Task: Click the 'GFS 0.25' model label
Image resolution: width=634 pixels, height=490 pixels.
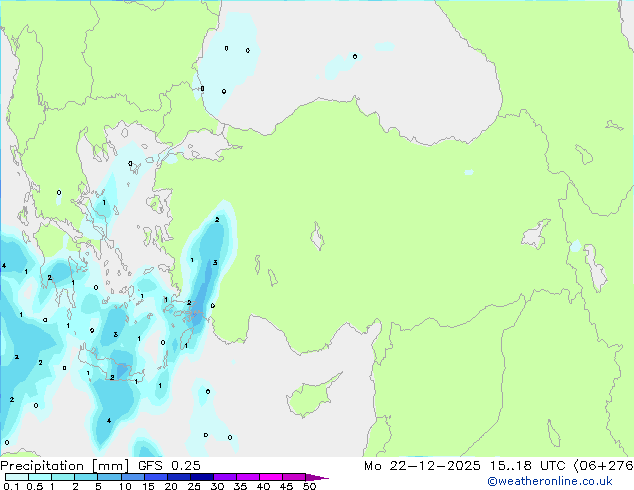Action: click(x=169, y=466)
